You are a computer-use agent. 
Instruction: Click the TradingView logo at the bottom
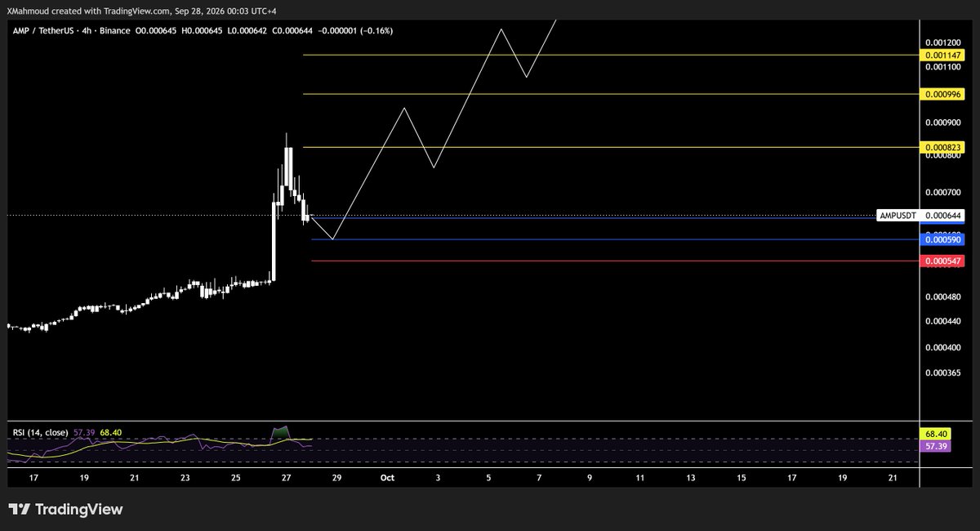[x=65, y=509]
